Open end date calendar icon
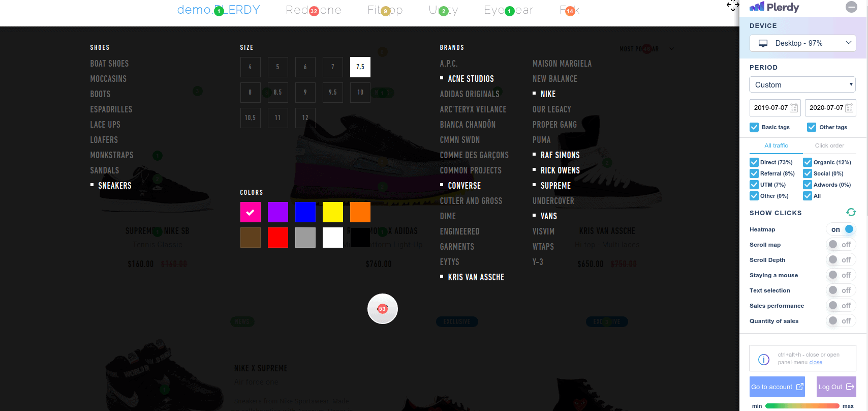868x411 pixels. point(849,108)
